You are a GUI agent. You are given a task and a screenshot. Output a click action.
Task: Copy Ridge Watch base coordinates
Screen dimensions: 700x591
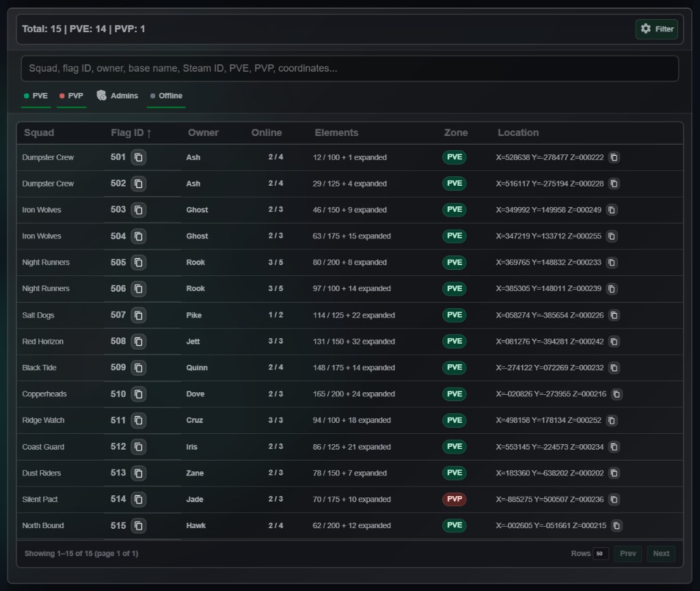click(x=612, y=420)
